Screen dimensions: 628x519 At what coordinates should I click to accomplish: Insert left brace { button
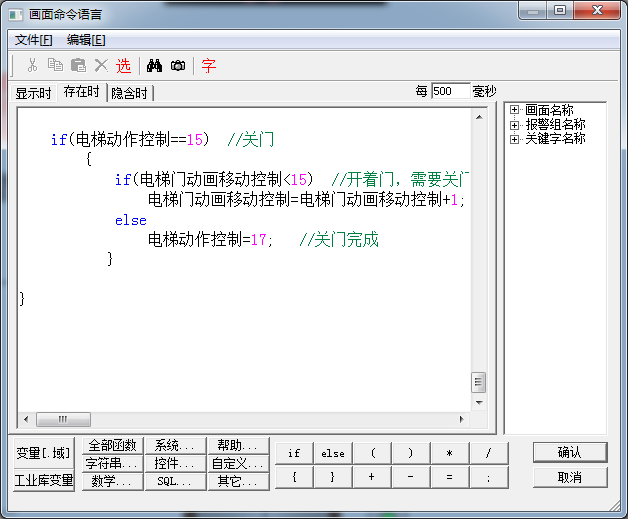(x=294, y=477)
